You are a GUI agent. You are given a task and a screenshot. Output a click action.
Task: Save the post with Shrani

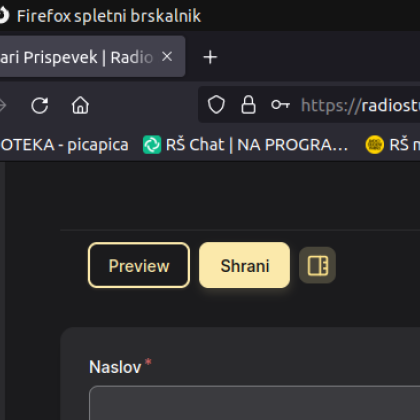tap(245, 265)
